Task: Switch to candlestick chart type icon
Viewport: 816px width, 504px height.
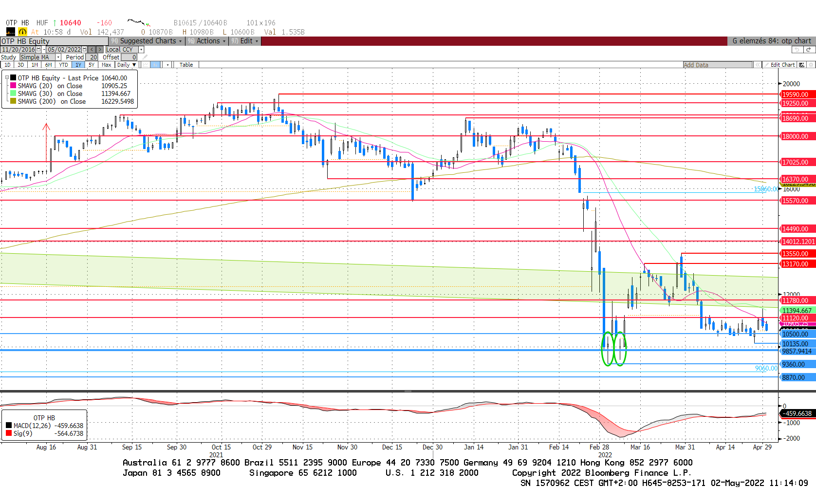Action: point(155,65)
